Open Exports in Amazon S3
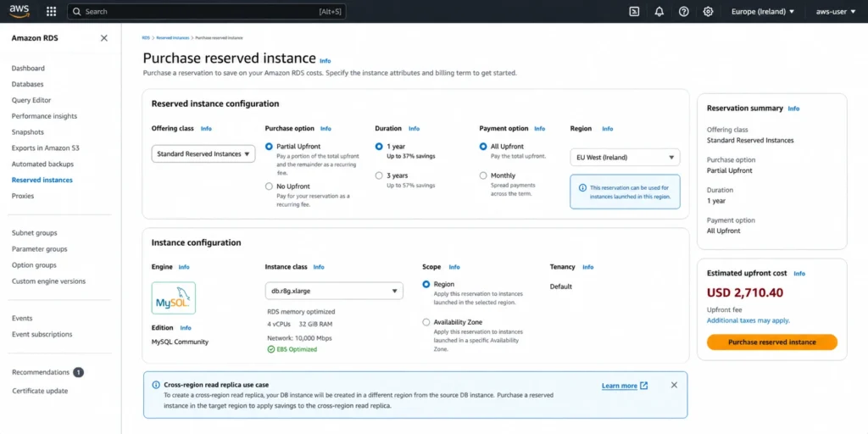 (46, 148)
